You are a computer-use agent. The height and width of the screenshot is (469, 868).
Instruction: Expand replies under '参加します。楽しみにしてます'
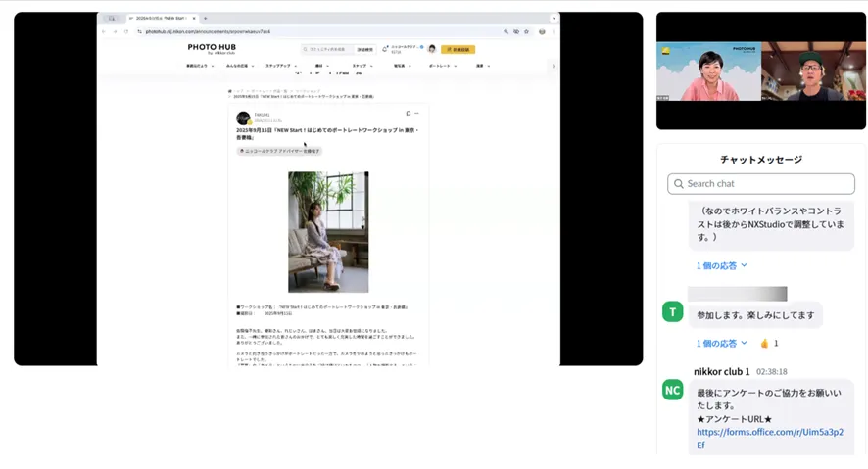click(x=722, y=344)
